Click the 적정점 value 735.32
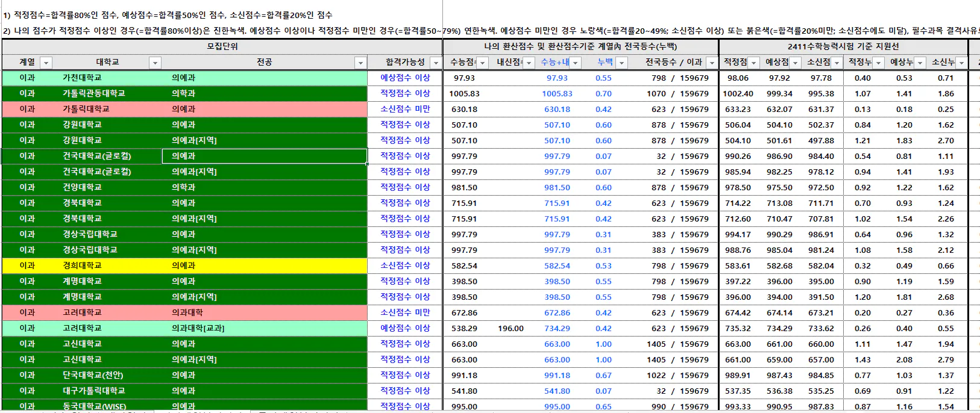The image size is (980, 413). [x=738, y=328]
